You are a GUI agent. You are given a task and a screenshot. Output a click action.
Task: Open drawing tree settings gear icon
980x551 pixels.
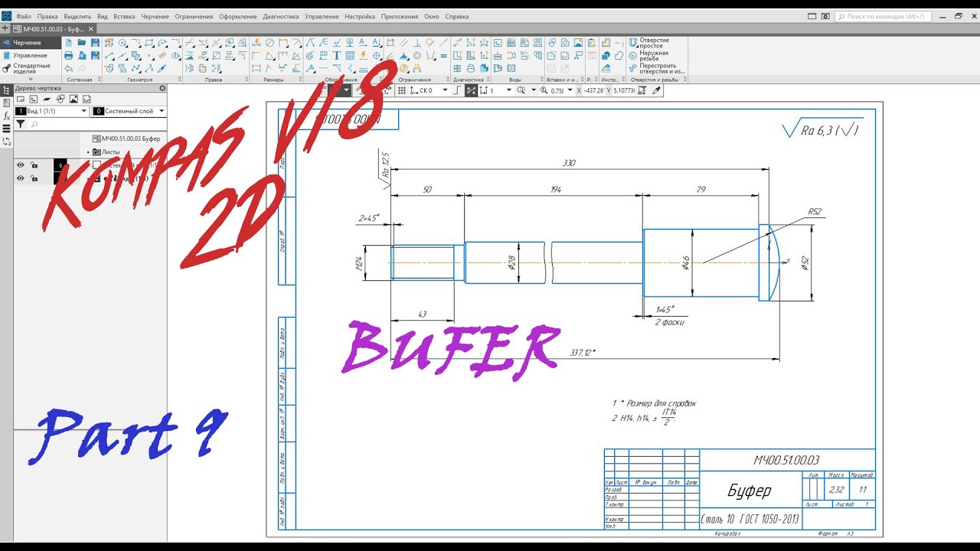coord(162,88)
